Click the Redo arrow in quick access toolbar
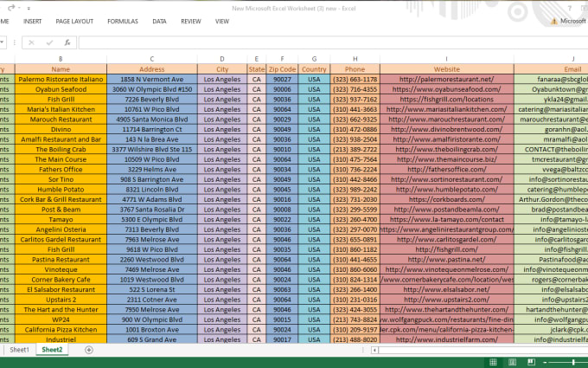Image resolution: width=588 pixels, height=368 pixels. [11, 8]
